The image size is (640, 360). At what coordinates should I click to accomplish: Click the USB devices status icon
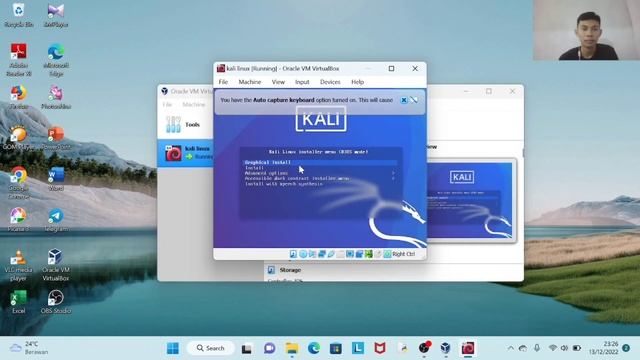tap(331, 254)
